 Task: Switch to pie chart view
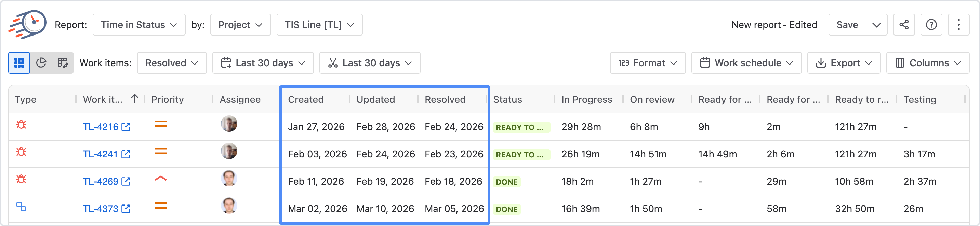point(41,63)
